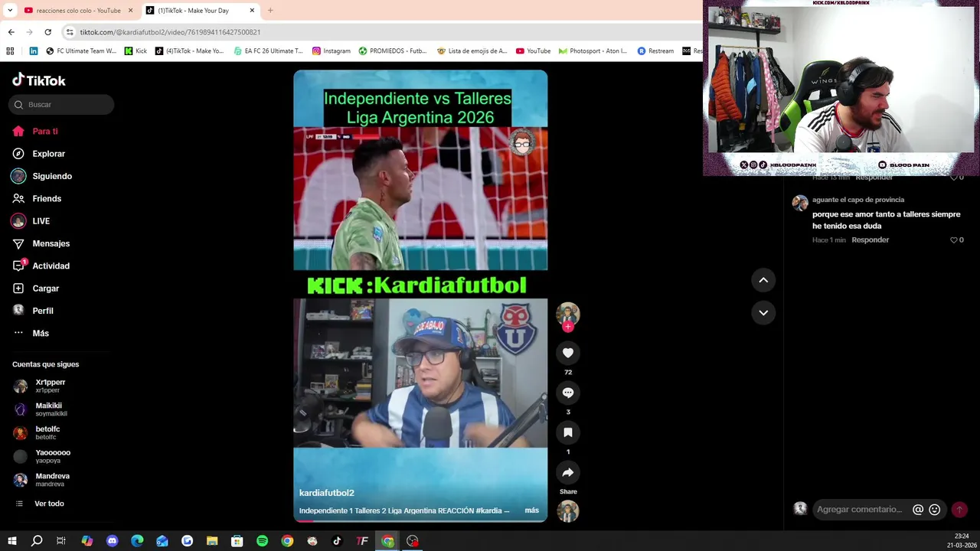Open File Explorer from the taskbar
The height and width of the screenshot is (551, 980).
(212, 541)
